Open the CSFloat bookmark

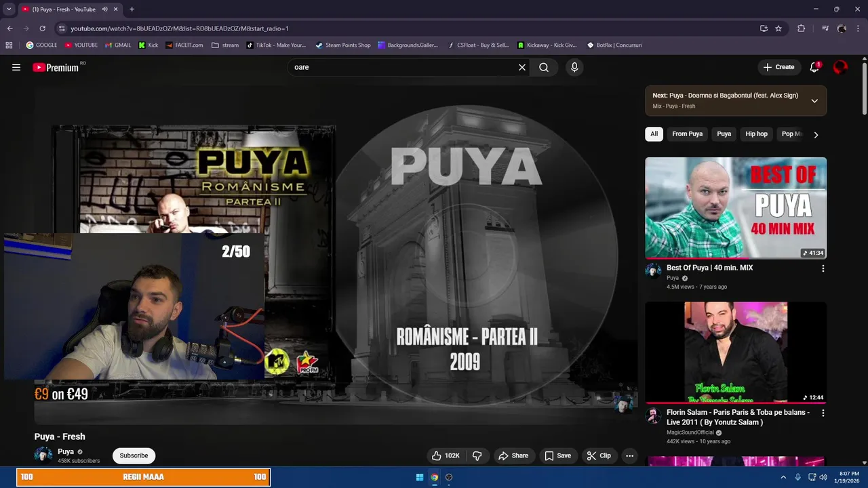(479, 45)
